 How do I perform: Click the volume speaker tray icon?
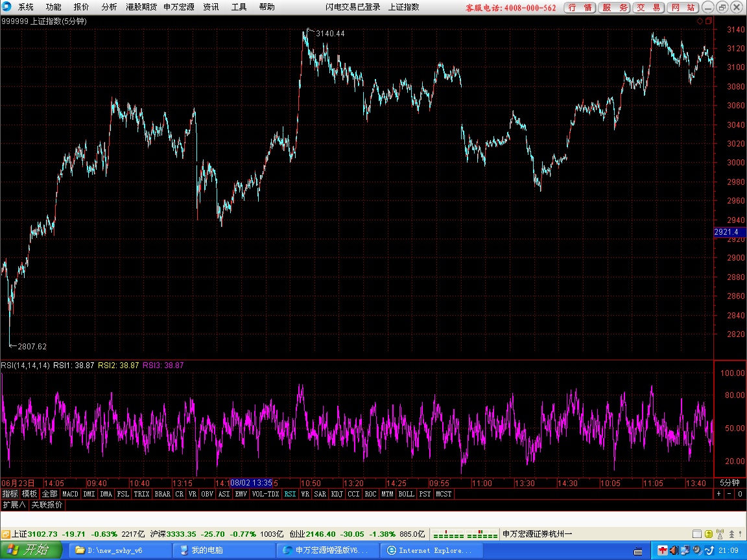point(674,550)
